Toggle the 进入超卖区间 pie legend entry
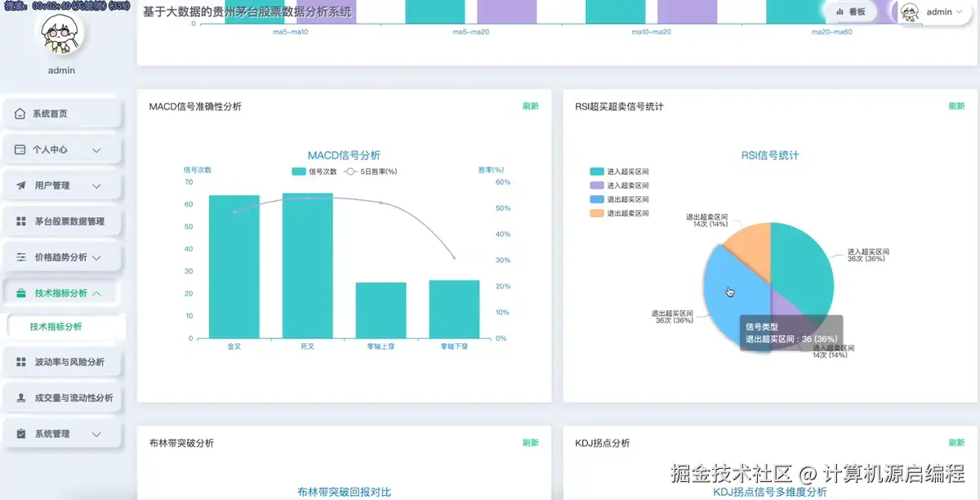This screenshot has width=980, height=500. pyautogui.click(x=620, y=185)
